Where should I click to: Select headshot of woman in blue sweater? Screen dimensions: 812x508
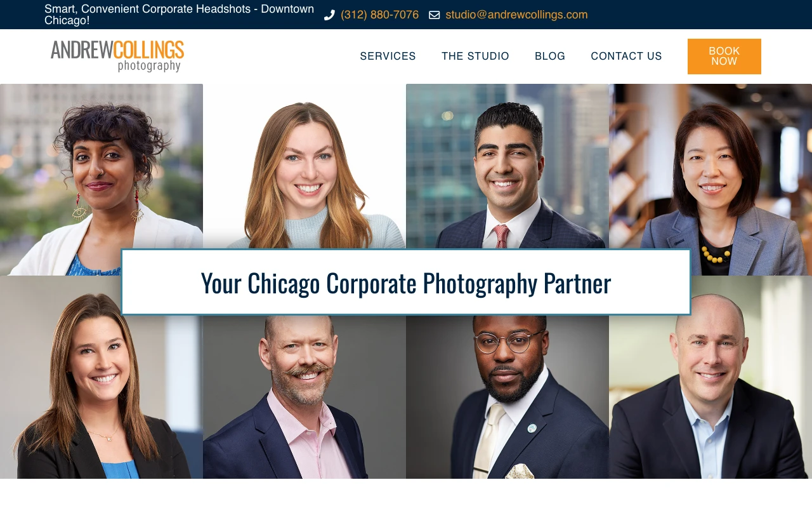coord(304,166)
